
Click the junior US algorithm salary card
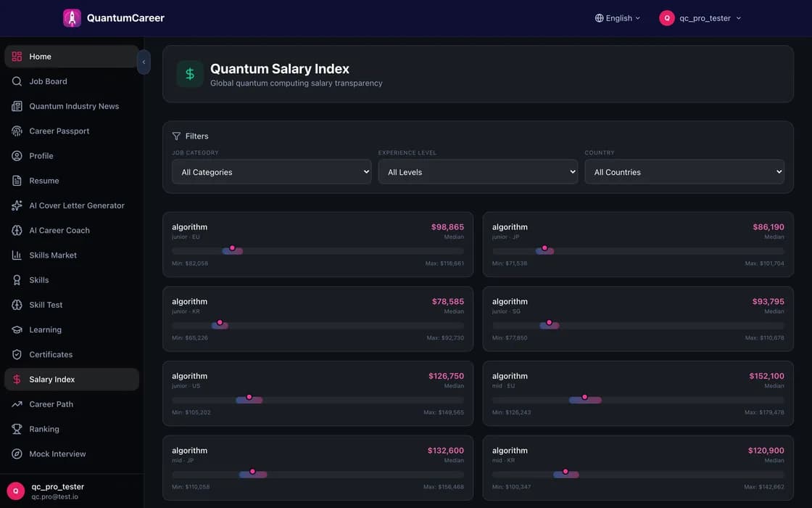click(318, 393)
